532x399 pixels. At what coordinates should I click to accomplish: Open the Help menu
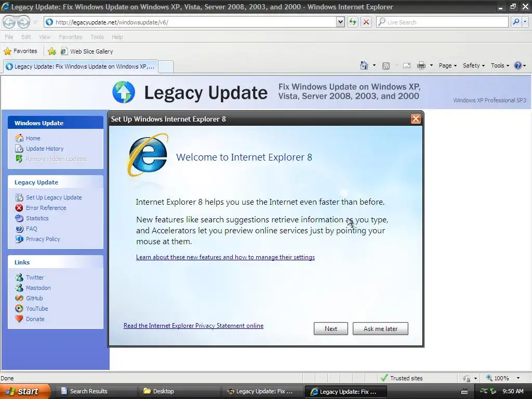[x=117, y=37]
